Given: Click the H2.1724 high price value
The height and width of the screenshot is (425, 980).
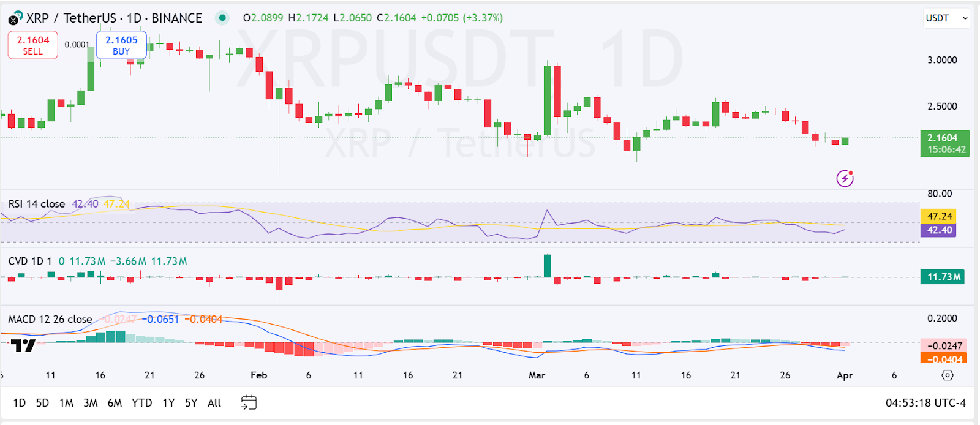Looking at the screenshot, I should point(309,18).
